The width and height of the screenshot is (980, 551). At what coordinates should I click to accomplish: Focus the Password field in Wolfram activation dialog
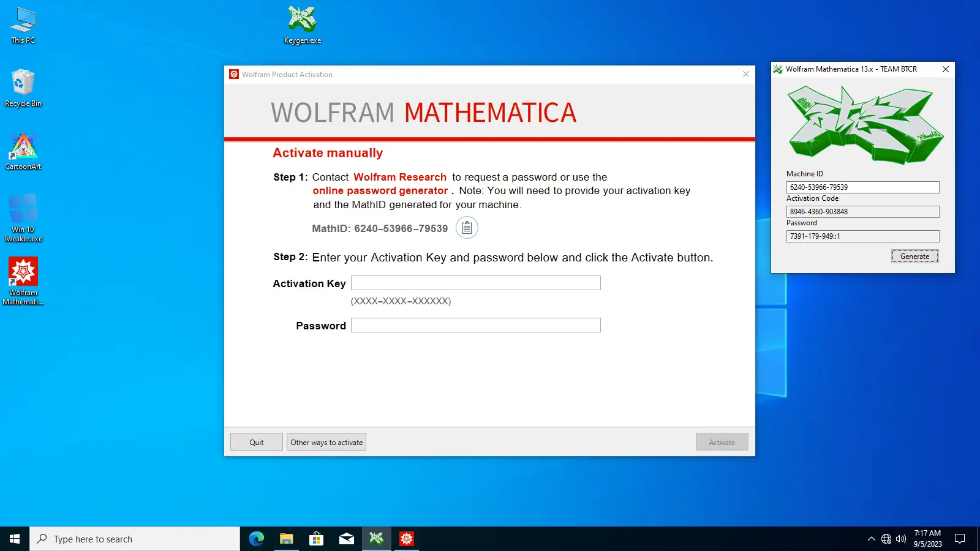(x=476, y=325)
